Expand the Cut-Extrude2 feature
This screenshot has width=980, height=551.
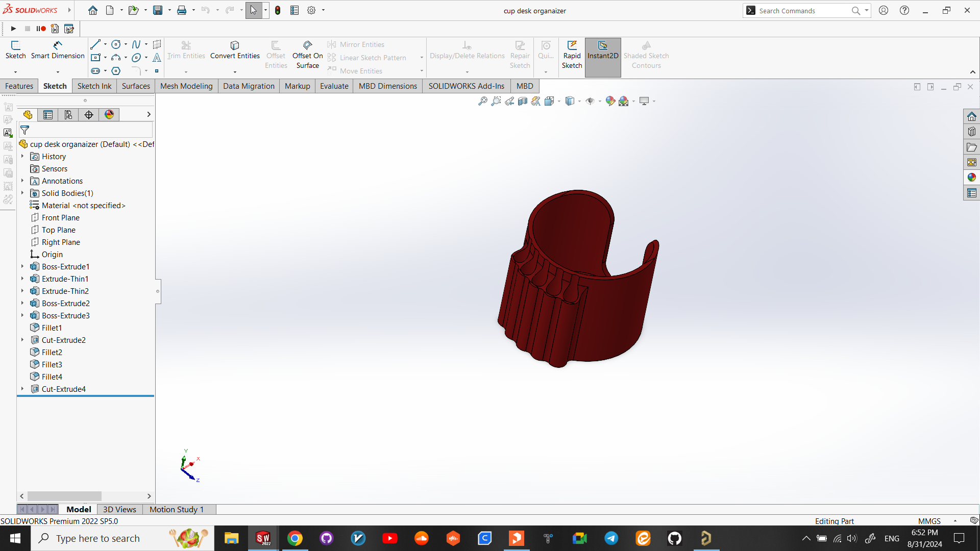(x=22, y=340)
